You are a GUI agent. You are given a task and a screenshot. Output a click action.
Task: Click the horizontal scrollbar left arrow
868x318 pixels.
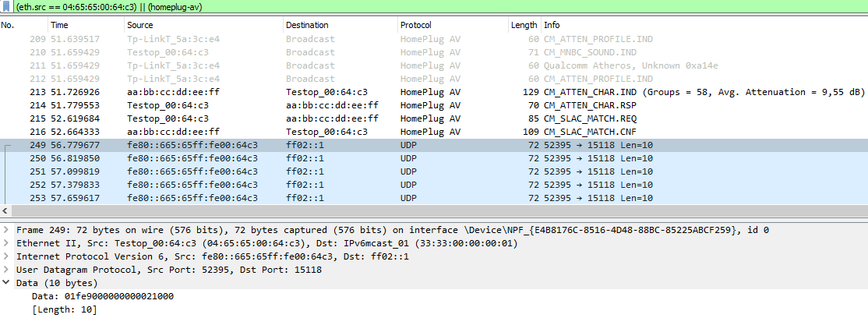pyautogui.click(x=5, y=211)
